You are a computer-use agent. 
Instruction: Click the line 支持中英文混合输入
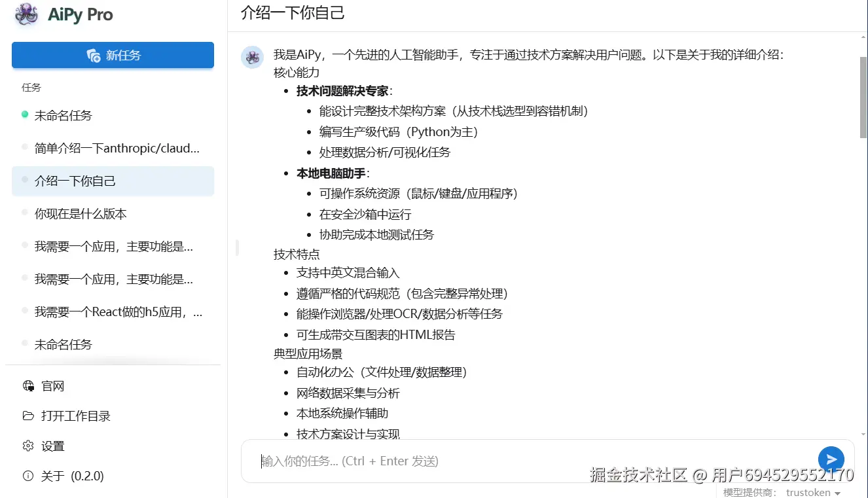tap(348, 273)
